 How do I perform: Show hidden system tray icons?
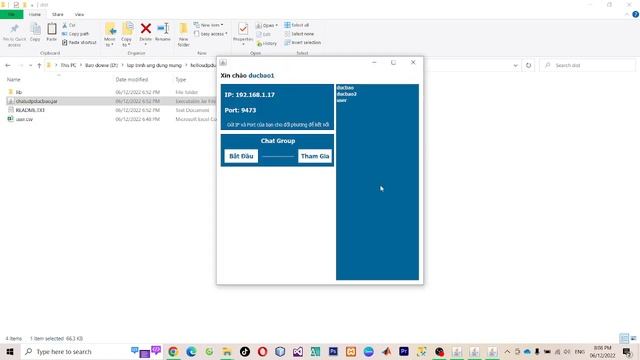(507, 351)
